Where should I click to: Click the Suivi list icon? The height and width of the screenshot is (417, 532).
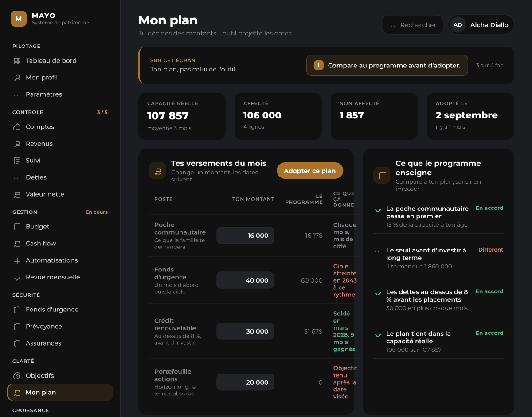click(x=17, y=161)
